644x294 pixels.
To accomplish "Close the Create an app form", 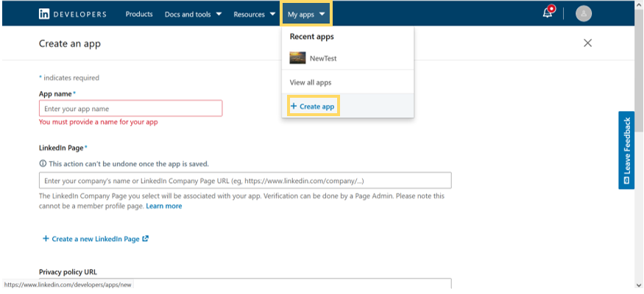I will (588, 43).
